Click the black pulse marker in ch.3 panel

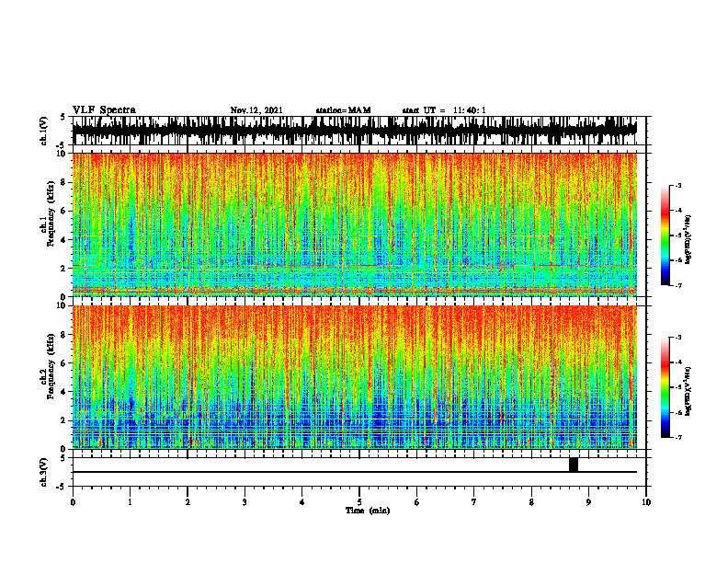coord(574,465)
